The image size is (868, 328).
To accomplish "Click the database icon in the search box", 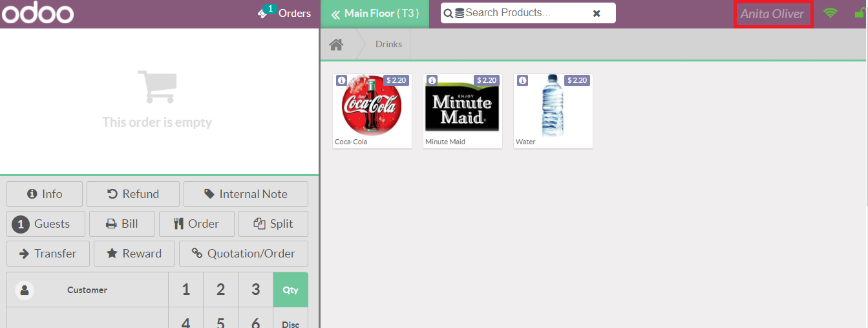I will tap(460, 13).
